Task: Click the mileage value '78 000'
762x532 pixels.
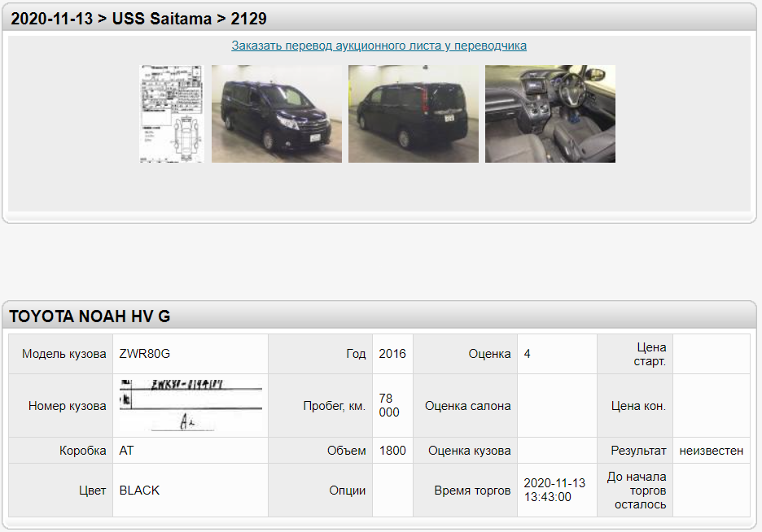Action: click(x=389, y=405)
